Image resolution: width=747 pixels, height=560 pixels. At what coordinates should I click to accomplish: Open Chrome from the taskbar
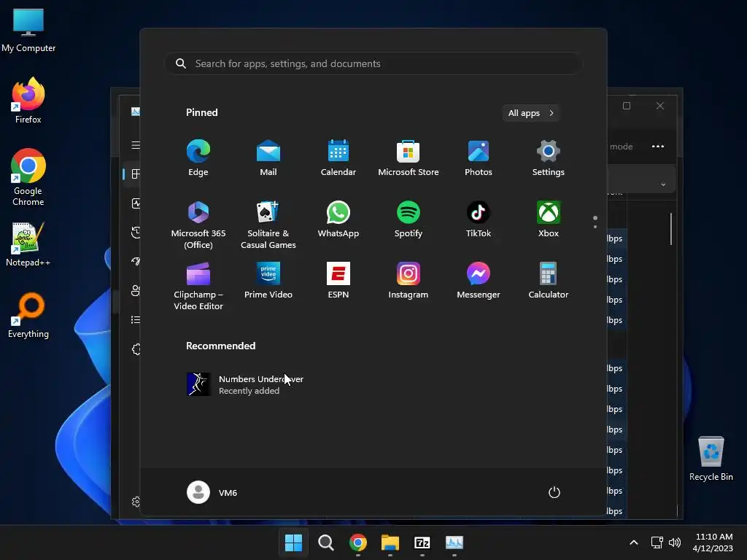[x=357, y=542]
